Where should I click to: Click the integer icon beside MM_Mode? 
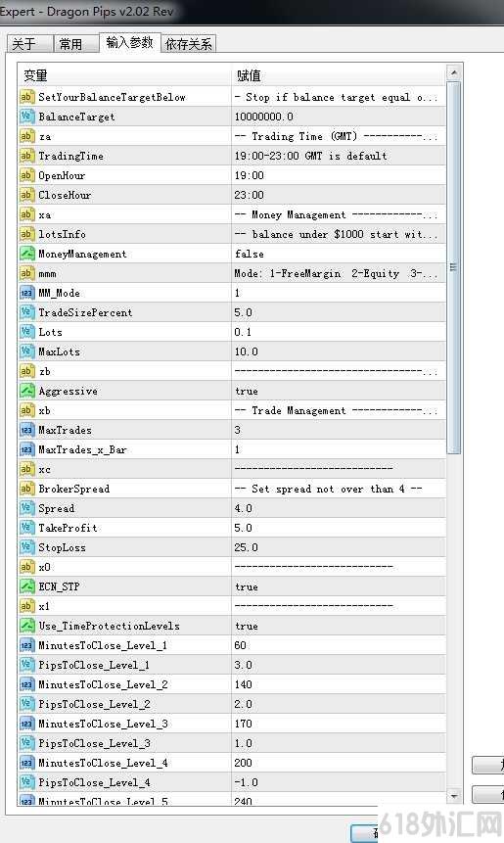tap(26, 293)
